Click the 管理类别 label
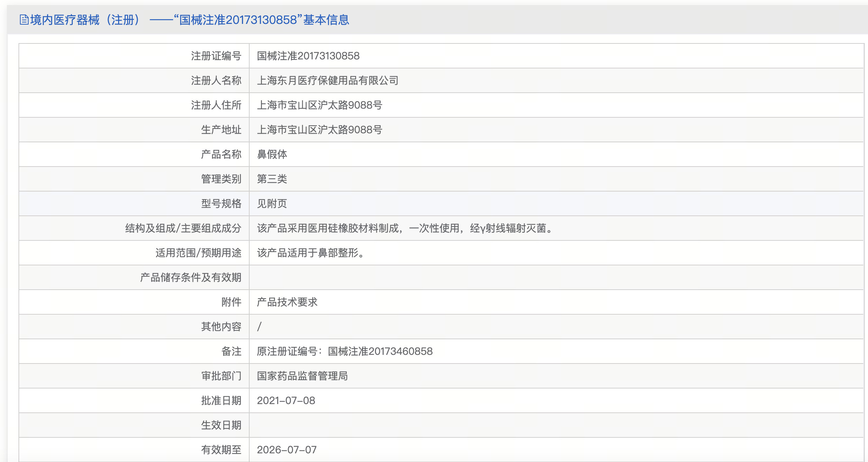This screenshot has height=462, width=868. 221,179
